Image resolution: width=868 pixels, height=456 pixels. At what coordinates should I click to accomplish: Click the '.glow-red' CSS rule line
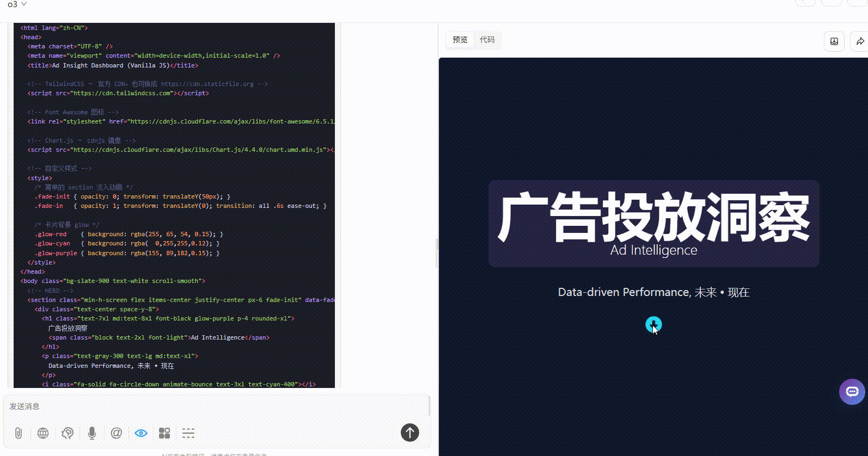pos(129,234)
